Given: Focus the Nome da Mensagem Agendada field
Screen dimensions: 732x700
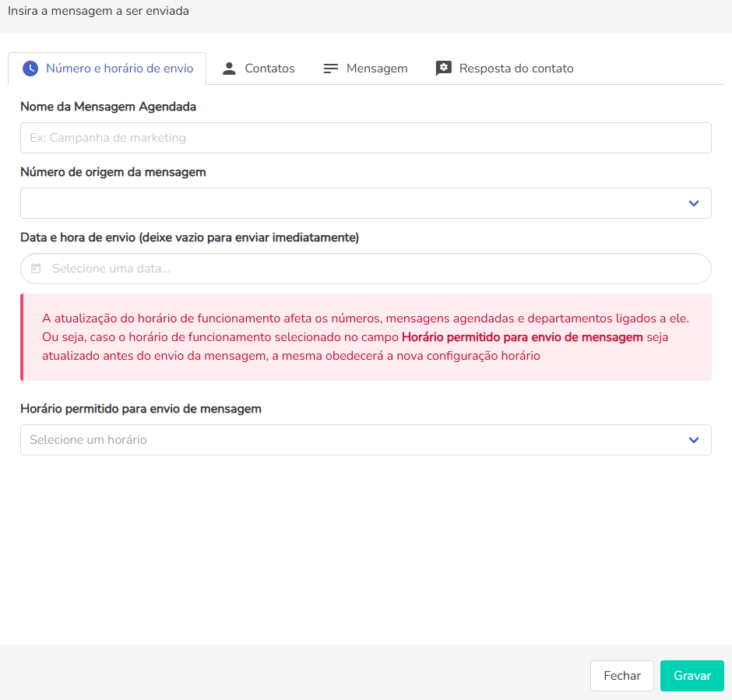Looking at the screenshot, I should point(365,138).
